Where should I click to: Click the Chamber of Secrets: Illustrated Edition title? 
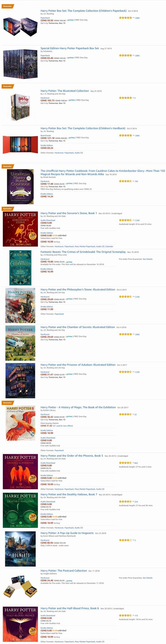coord(78,327)
